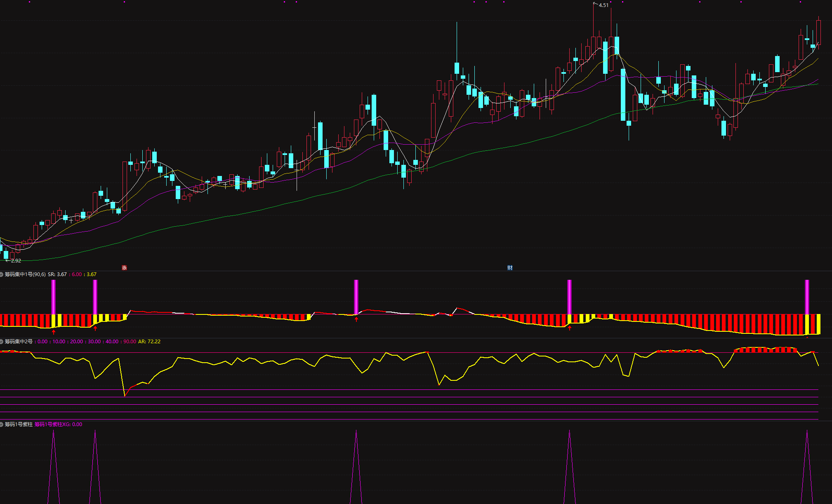Click the first red up-arrow signal

(54, 332)
